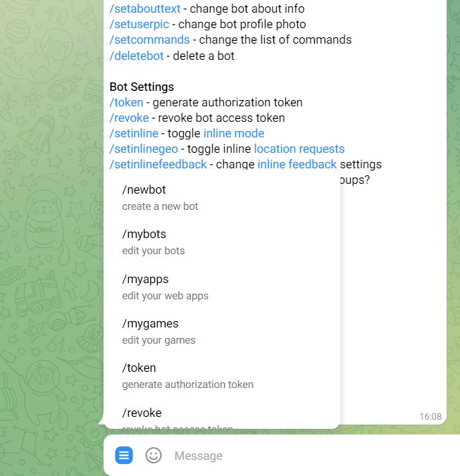Open the inline mode documentation link
The height and width of the screenshot is (476, 460).
234,133
